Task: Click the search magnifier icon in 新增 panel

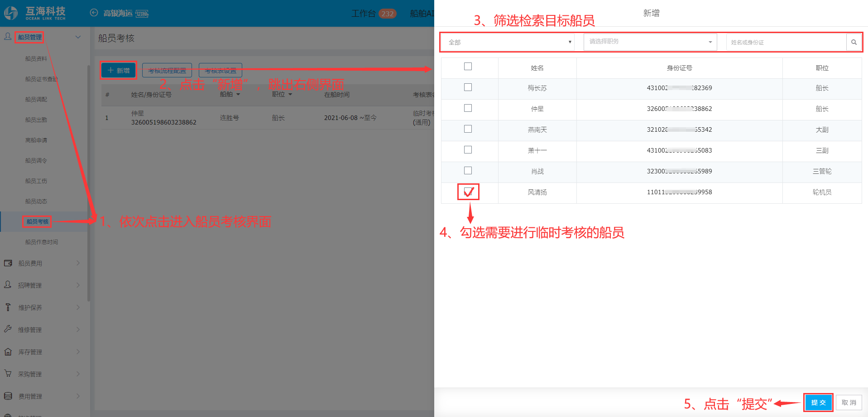Action: pos(854,42)
